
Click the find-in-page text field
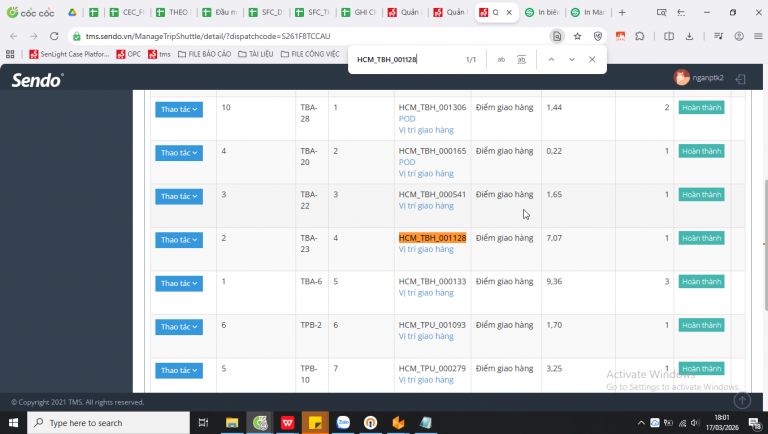(408, 59)
